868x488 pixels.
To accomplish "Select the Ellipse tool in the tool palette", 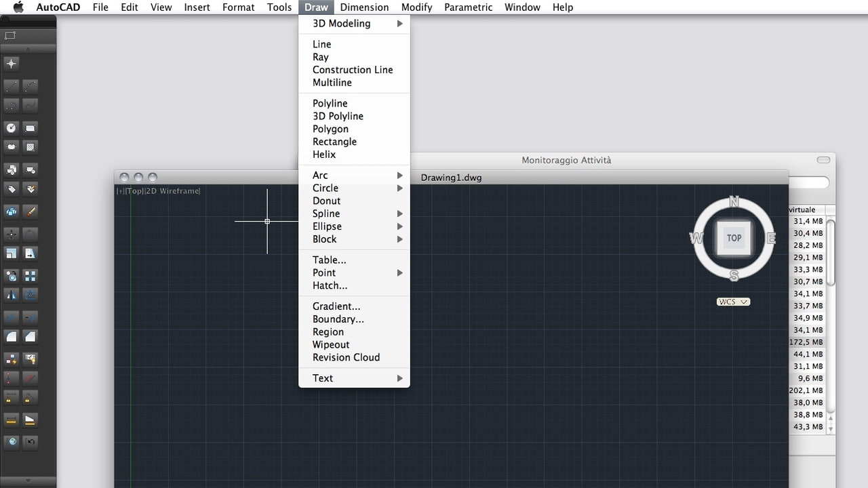I will 12,146.
